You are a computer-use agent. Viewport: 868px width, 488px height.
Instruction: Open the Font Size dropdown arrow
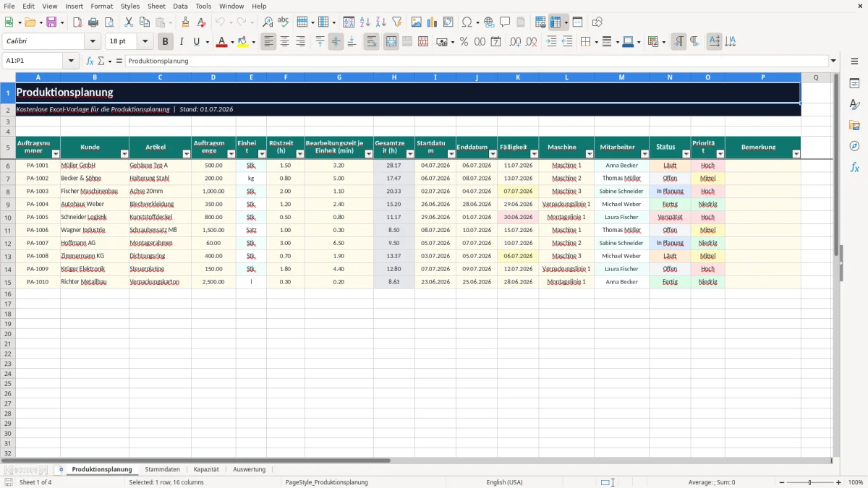click(x=145, y=42)
